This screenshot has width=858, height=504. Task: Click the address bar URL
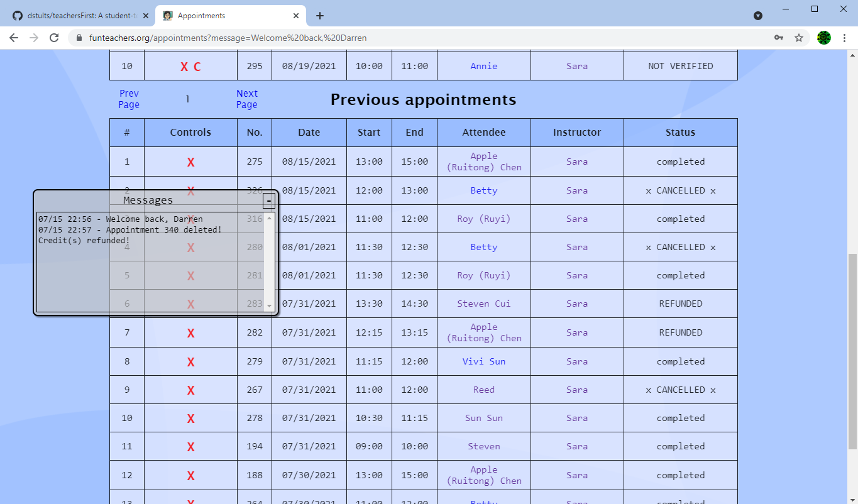click(x=228, y=38)
